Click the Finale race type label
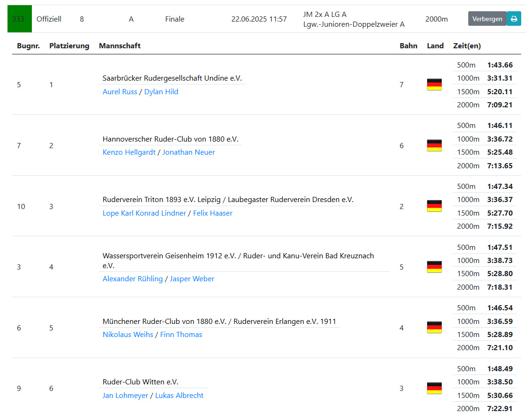 click(175, 19)
